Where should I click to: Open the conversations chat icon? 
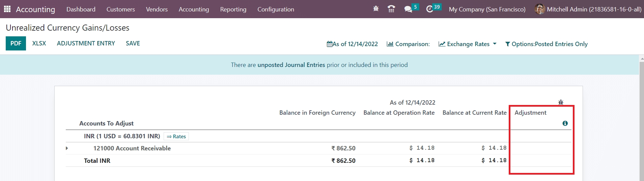coord(408,9)
